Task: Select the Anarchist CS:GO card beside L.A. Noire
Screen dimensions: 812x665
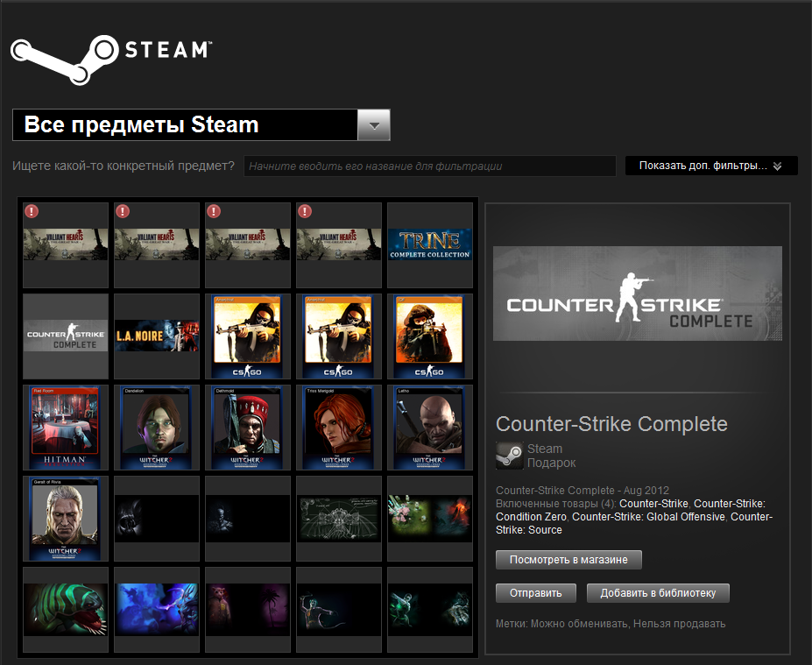Action: tap(248, 336)
